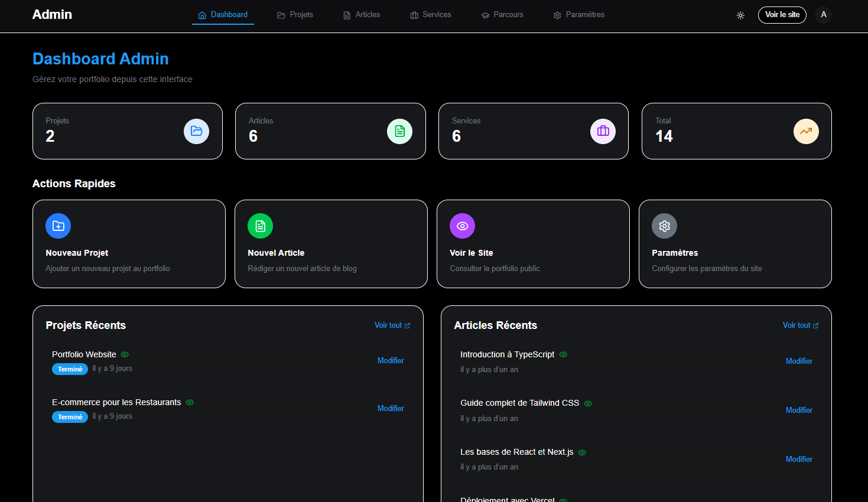Toggle visibility eye for E-commerce pour les Restaurants

tap(190, 403)
